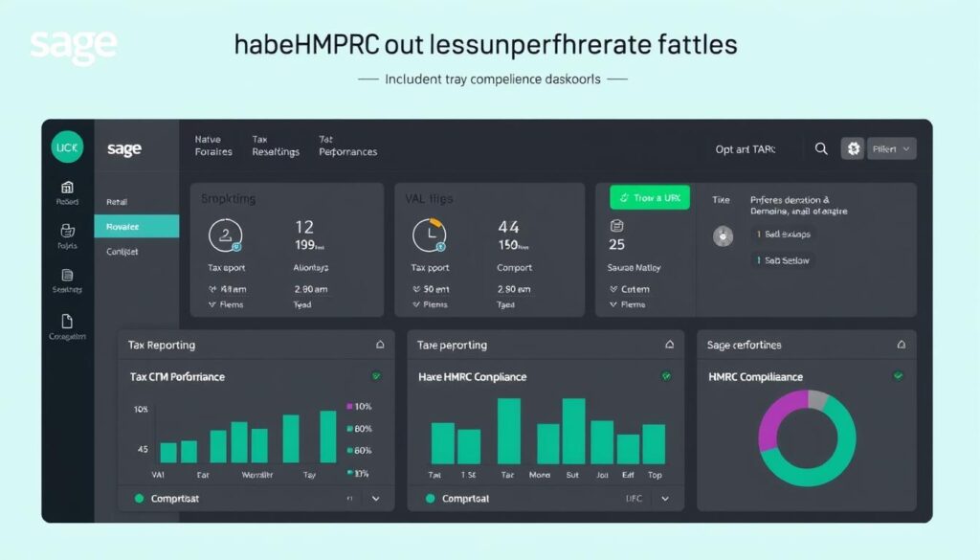Open the blank page sidebar icon
This screenshot has width=980, height=560.
tap(67, 322)
